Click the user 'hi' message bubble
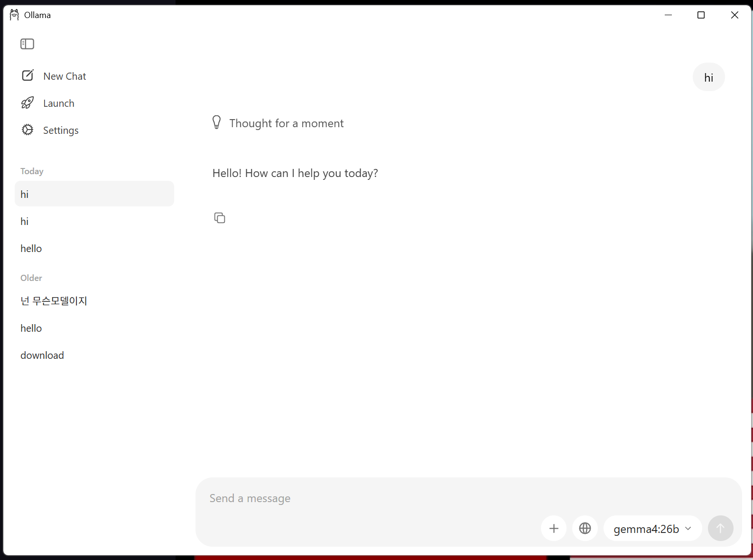The width and height of the screenshot is (753, 560). pos(708,77)
